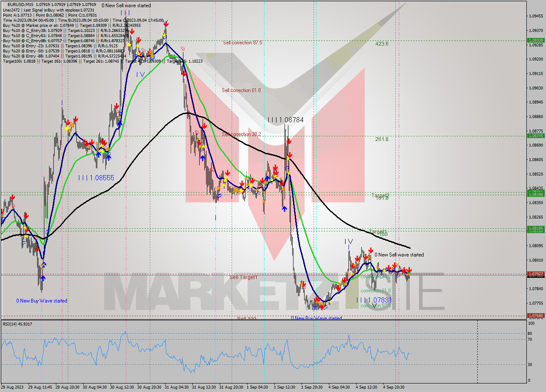
Task: Click the 'Sell correction 38.2' label
Action: pyautogui.click(x=241, y=134)
